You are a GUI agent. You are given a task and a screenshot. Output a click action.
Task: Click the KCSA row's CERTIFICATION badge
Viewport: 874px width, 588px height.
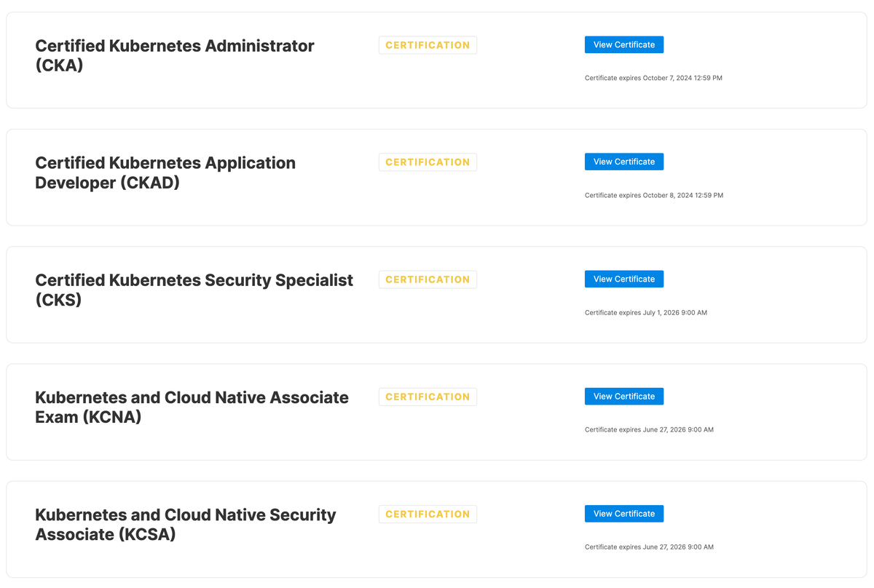click(x=428, y=514)
